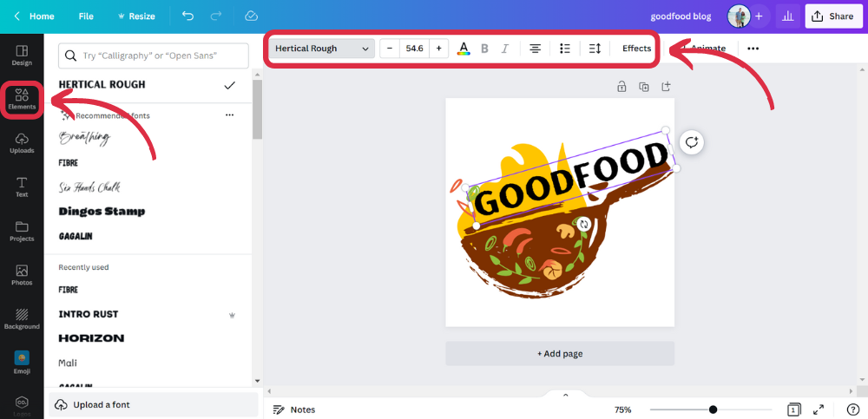Image resolution: width=868 pixels, height=419 pixels.
Task: Add collaborator with plus icon
Action: 759,16
